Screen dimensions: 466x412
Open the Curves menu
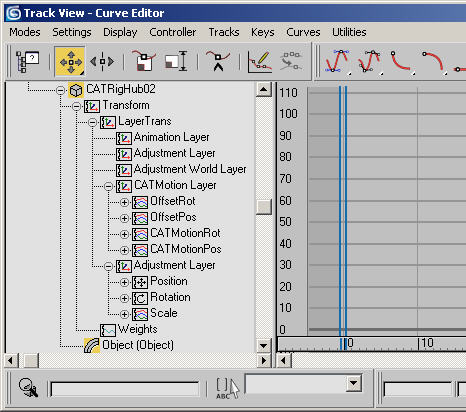303,32
